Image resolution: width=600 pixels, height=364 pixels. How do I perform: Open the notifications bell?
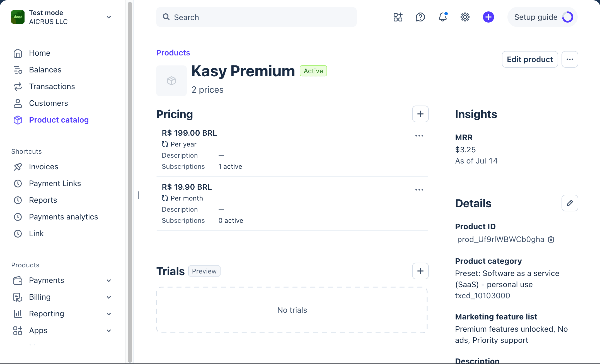click(443, 17)
